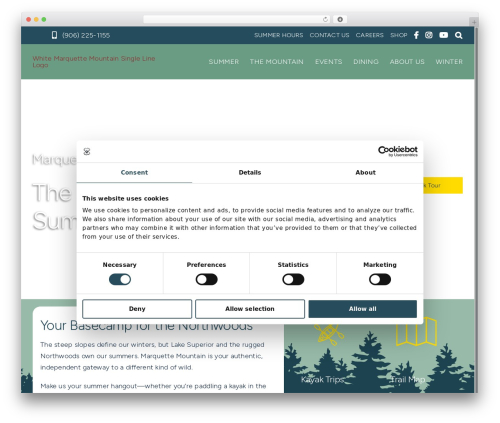The image size is (500, 423).
Task: Open the Winter menu
Action: 449,62
